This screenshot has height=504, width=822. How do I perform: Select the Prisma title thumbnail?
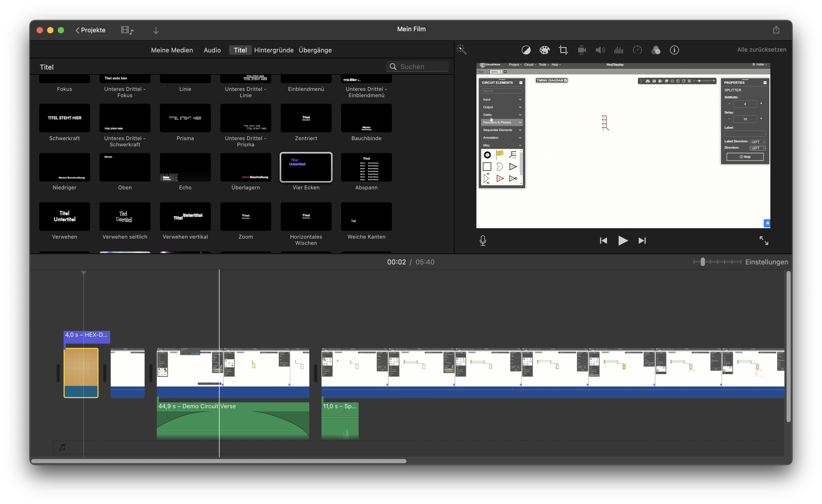pos(185,118)
